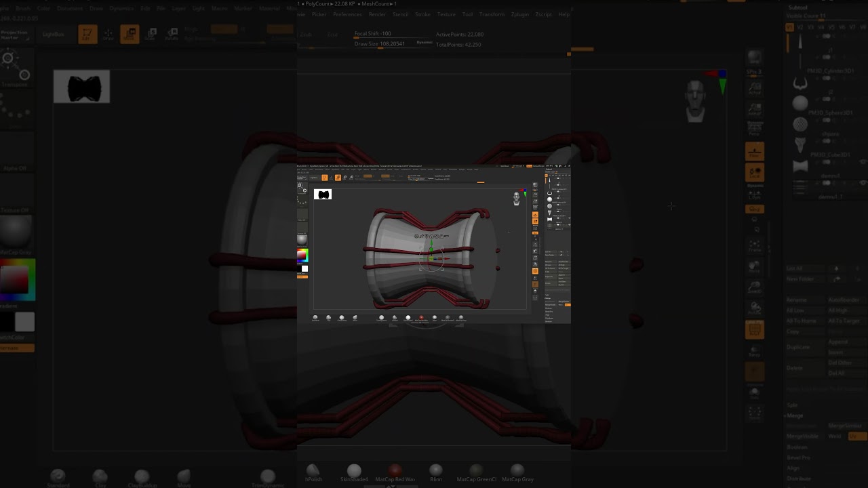Open the Texture menu
The height and width of the screenshot is (488, 868).
446,14
